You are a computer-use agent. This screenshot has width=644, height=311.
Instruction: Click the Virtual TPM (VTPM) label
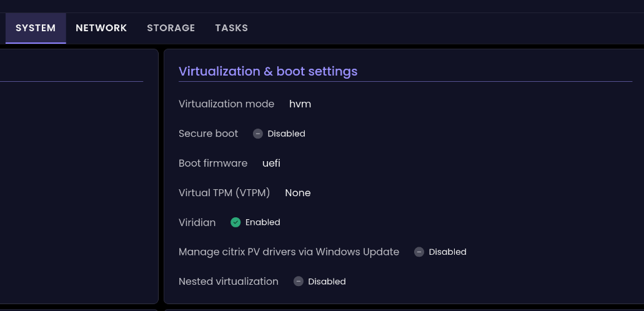coord(224,193)
